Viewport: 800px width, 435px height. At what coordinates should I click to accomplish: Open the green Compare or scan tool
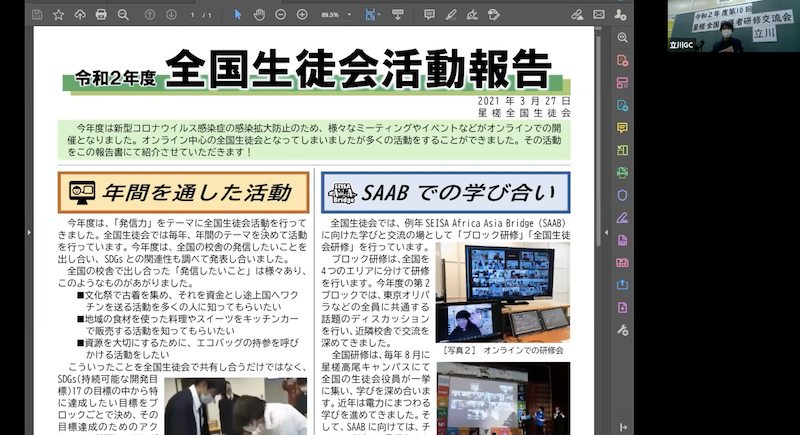click(x=622, y=150)
